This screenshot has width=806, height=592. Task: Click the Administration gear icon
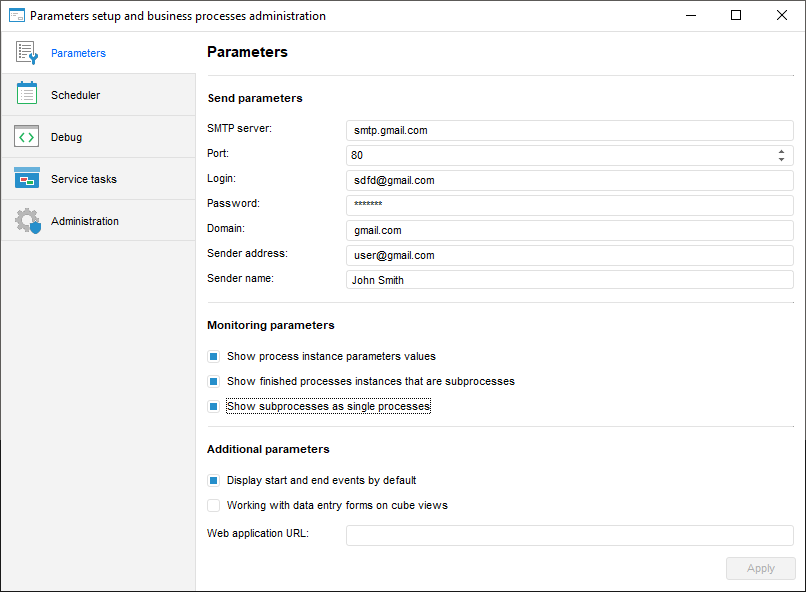pyautogui.click(x=27, y=221)
